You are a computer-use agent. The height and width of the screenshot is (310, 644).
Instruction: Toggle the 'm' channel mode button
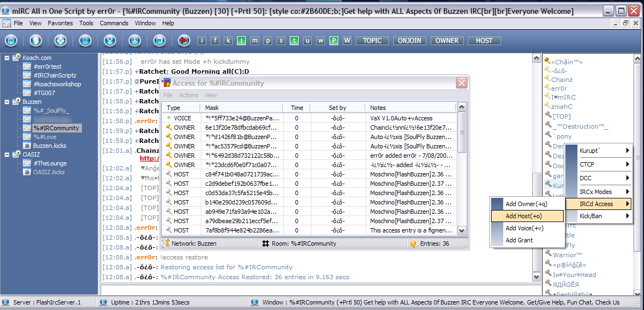coord(255,41)
